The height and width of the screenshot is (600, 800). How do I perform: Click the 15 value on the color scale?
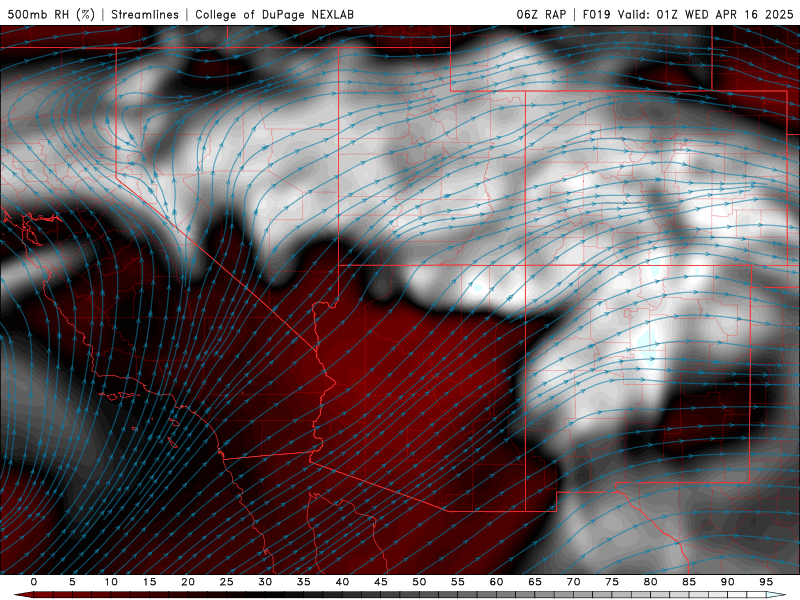click(149, 582)
